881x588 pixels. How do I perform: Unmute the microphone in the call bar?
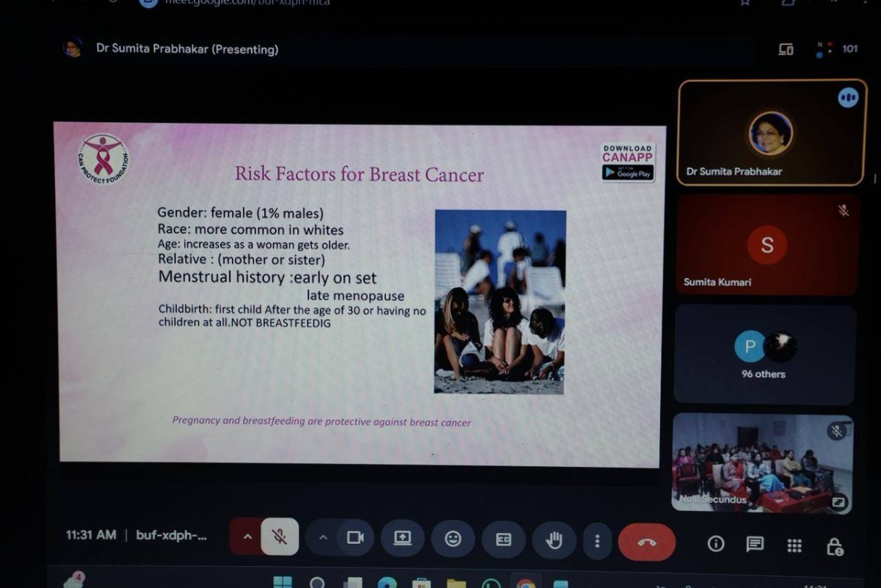pyautogui.click(x=280, y=538)
